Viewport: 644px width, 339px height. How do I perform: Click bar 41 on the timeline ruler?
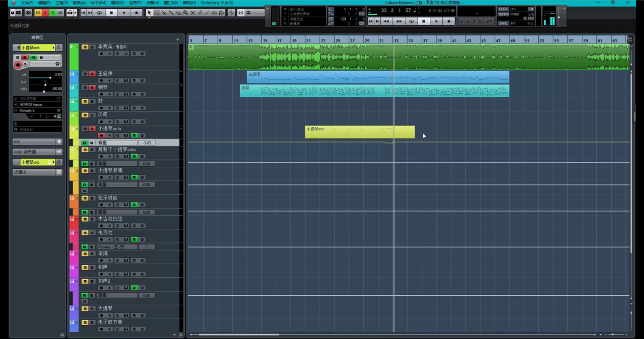coord(454,40)
